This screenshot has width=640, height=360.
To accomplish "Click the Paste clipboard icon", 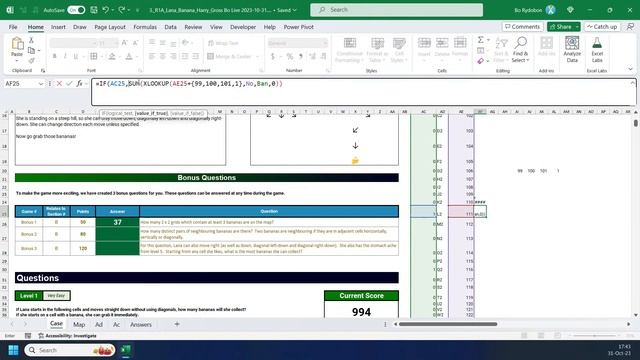I will tap(17, 44).
